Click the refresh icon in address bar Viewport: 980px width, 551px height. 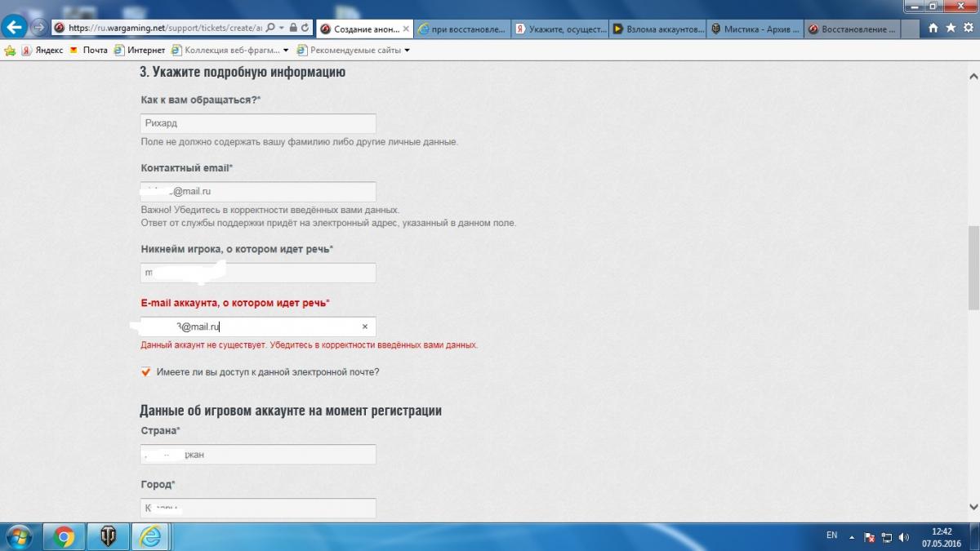click(x=305, y=28)
